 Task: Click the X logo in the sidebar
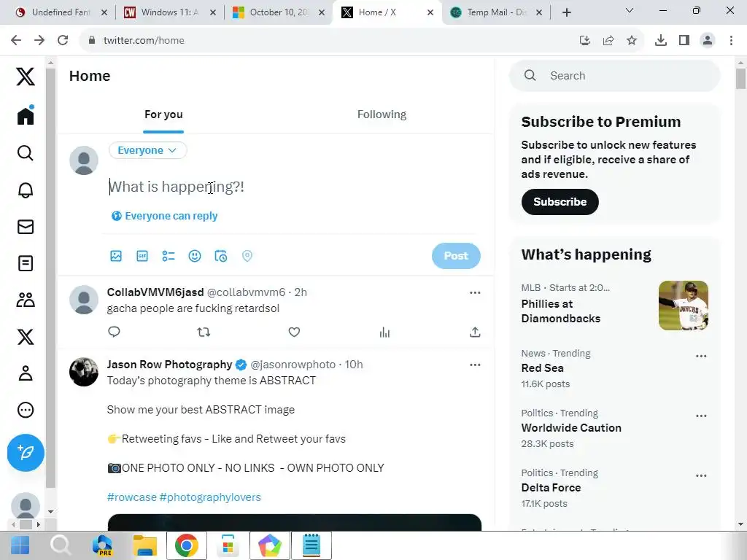pyautogui.click(x=26, y=76)
